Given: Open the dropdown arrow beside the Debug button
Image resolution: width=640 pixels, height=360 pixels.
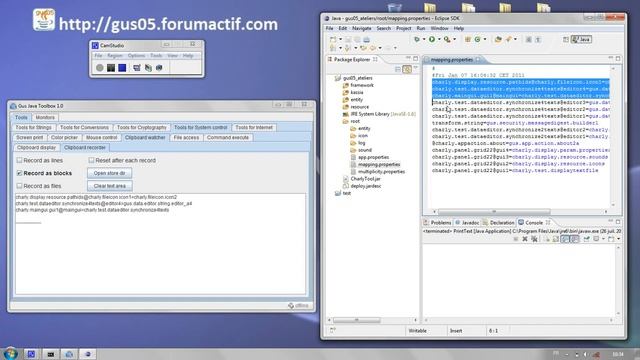Looking at the screenshot, I should click(424, 40).
